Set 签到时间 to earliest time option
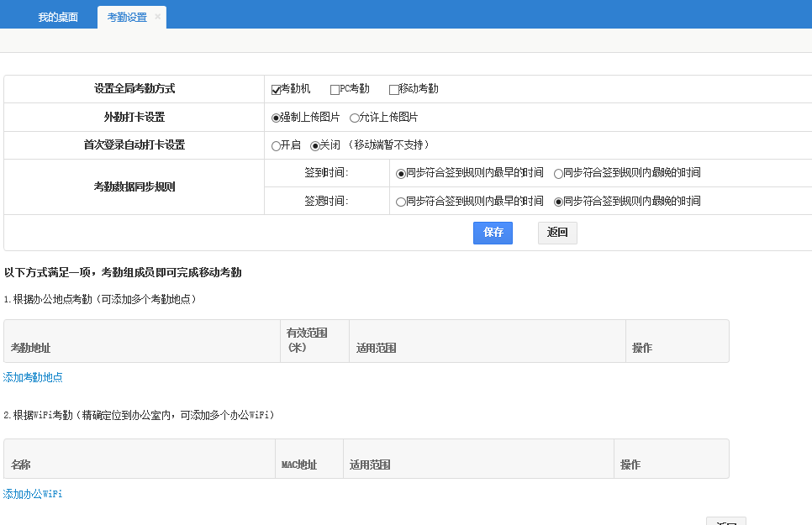The width and height of the screenshot is (812, 525). [x=401, y=173]
